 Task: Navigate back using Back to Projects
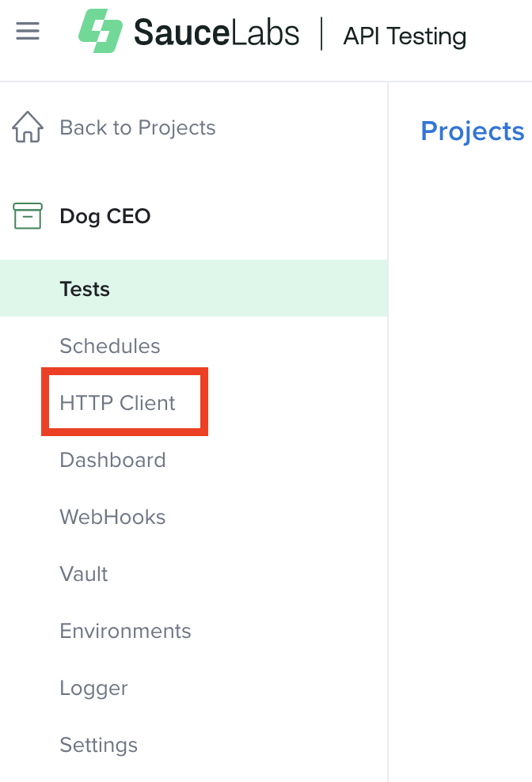137,127
